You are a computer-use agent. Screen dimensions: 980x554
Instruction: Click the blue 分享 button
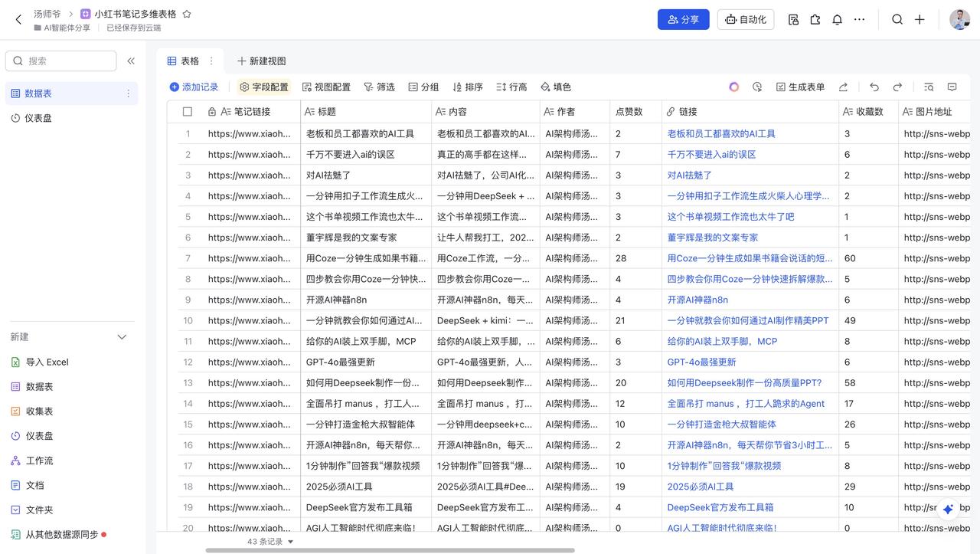(x=683, y=20)
